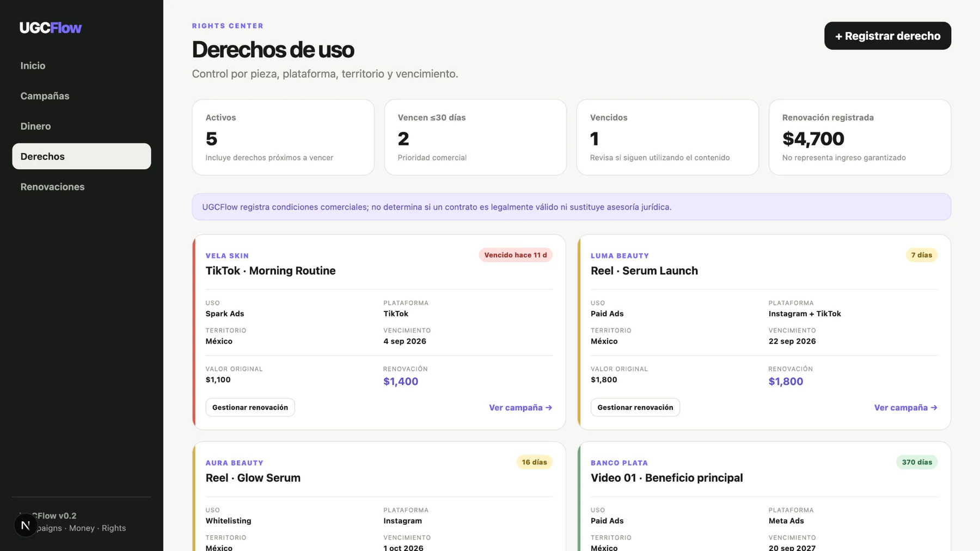
Task: Manage renewal for TikTok Morning Routine
Action: [x=250, y=407]
